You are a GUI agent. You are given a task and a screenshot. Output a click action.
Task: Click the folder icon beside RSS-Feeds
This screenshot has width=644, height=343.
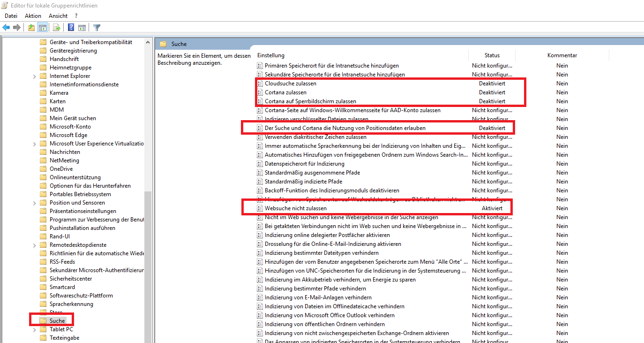43,262
